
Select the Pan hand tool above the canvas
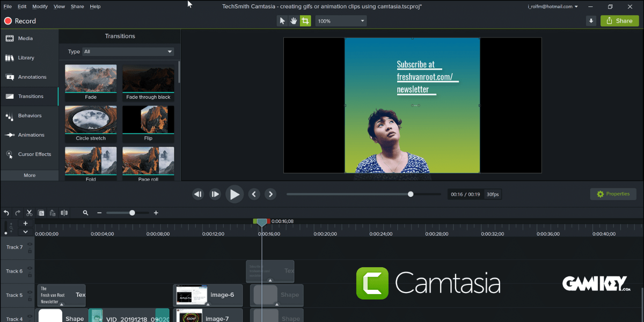(294, 20)
